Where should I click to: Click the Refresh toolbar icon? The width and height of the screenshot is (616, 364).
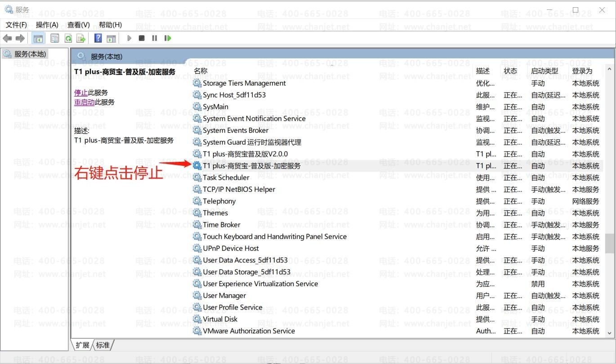(x=68, y=39)
